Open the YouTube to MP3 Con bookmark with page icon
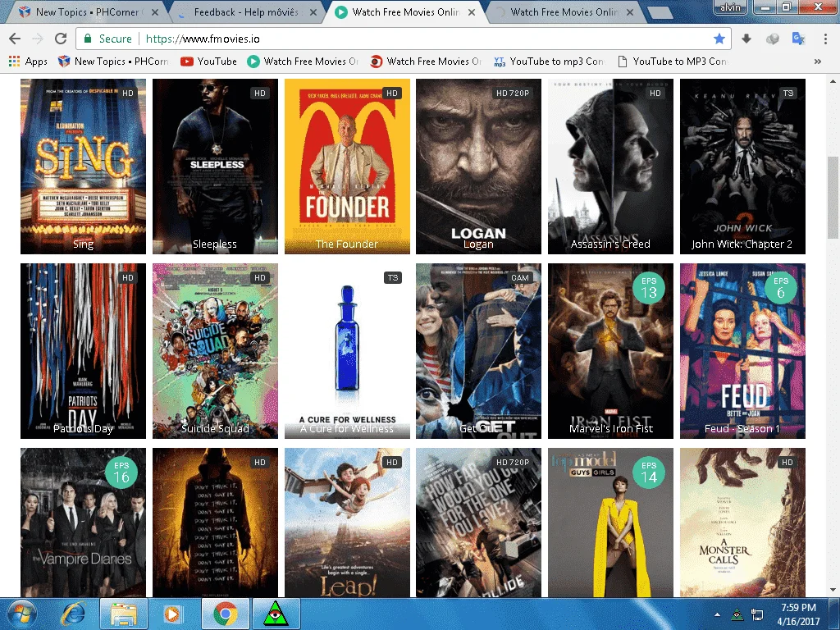840x630 pixels. (x=673, y=61)
